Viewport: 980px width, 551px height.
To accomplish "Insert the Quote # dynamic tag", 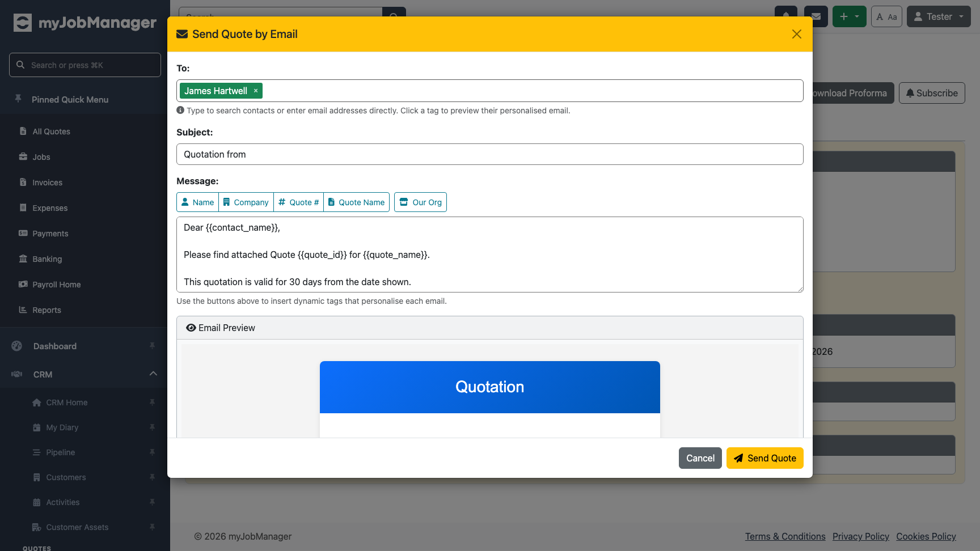I will point(299,202).
